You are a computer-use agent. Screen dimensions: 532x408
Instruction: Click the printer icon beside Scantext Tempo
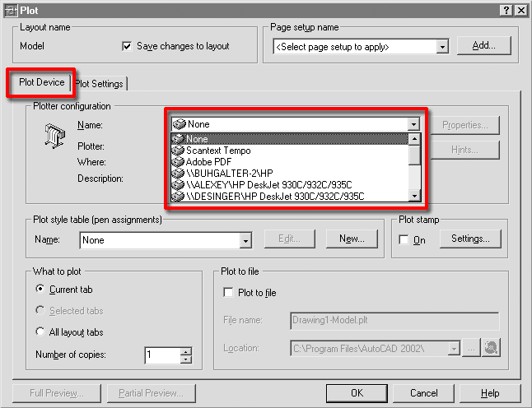click(x=178, y=151)
